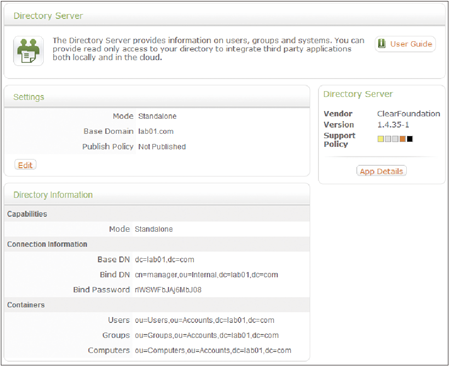Click the Edit button in Settings
The width and height of the screenshot is (450, 367).
25,165
